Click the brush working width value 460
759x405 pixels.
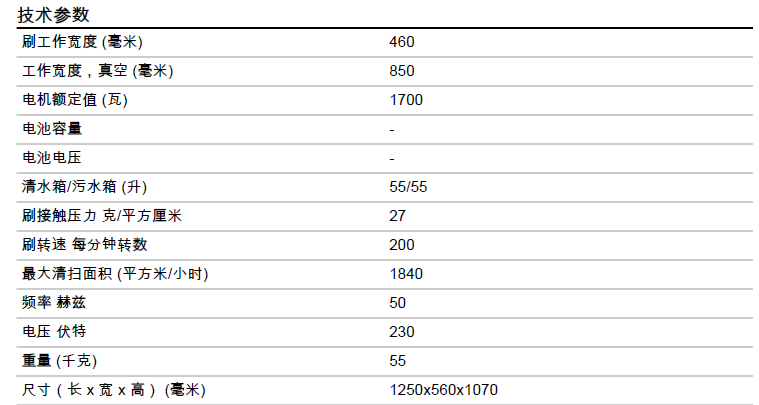[401, 42]
